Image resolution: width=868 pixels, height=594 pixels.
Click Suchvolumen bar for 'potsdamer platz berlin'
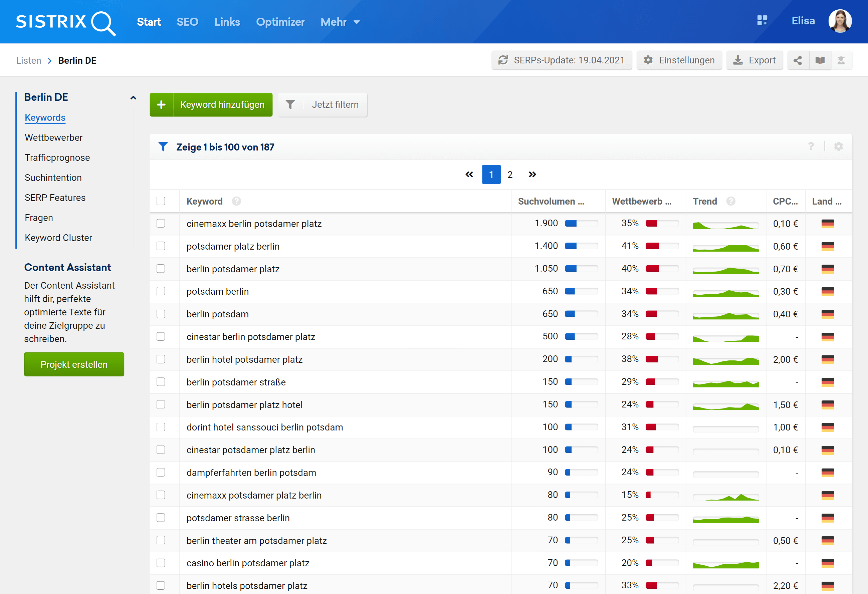point(581,246)
